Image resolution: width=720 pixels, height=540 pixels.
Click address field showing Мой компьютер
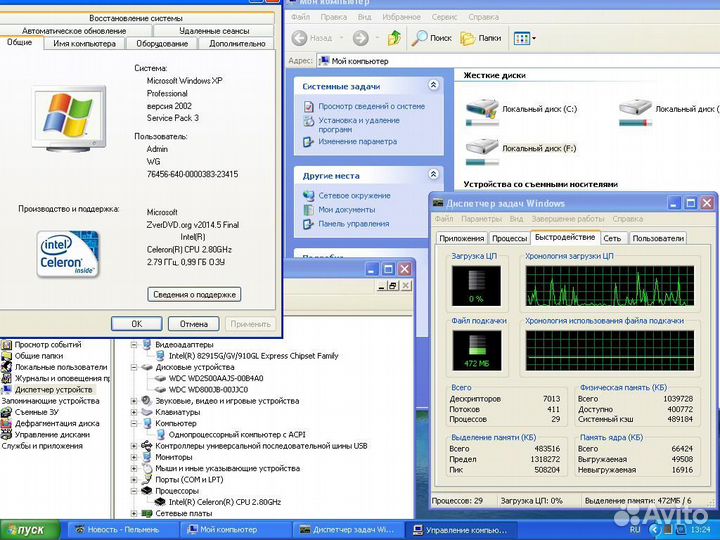(518, 61)
